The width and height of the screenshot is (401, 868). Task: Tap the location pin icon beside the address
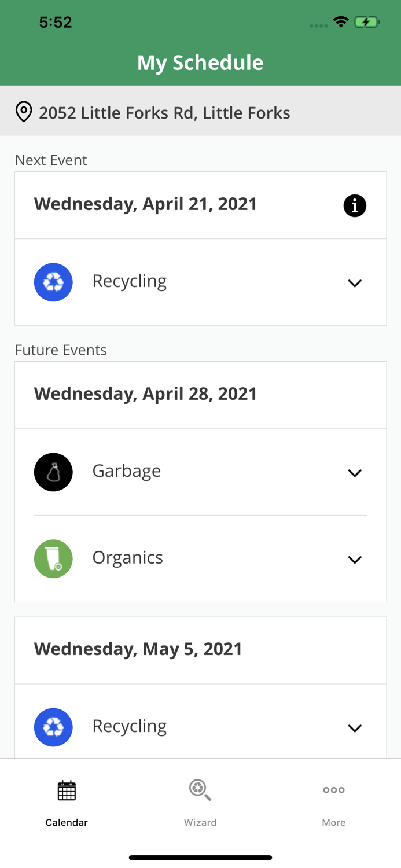point(23,112)
